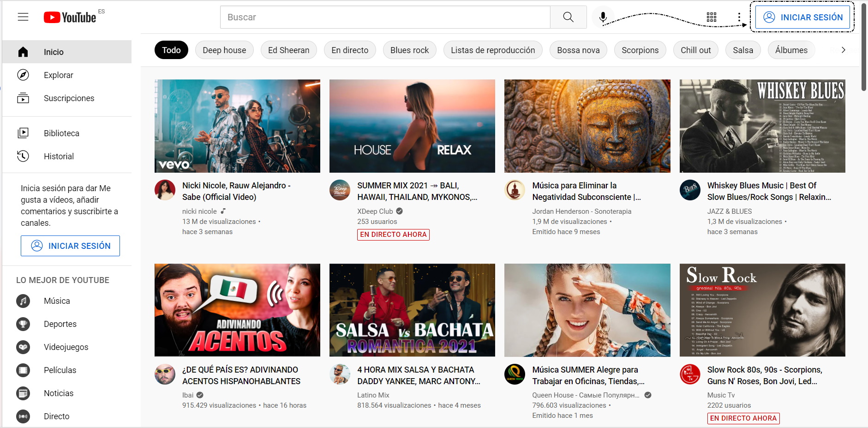Viewport: 868px width, 428px height.
Task: Open Salsa vs Bachata thumbnail
Action: [412, 310]
